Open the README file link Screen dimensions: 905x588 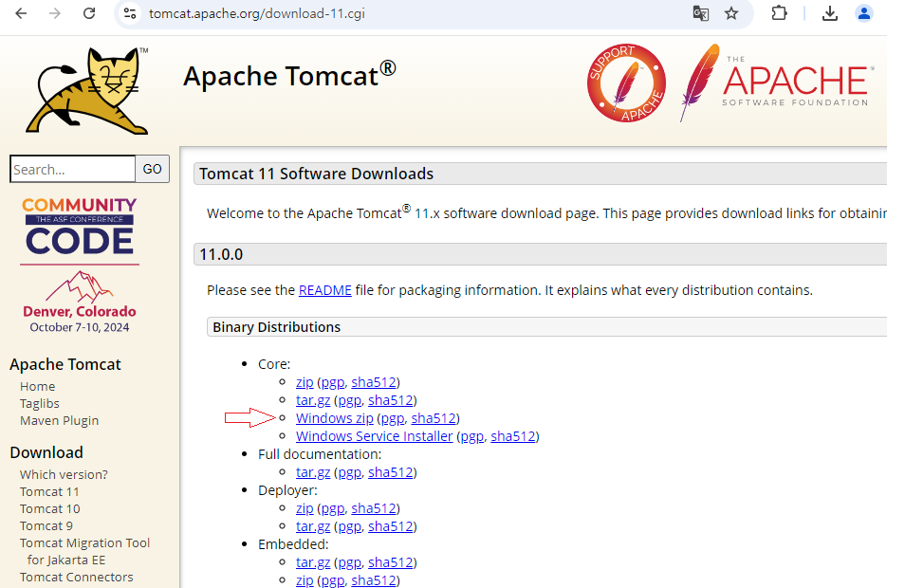(x=324, y=290)
